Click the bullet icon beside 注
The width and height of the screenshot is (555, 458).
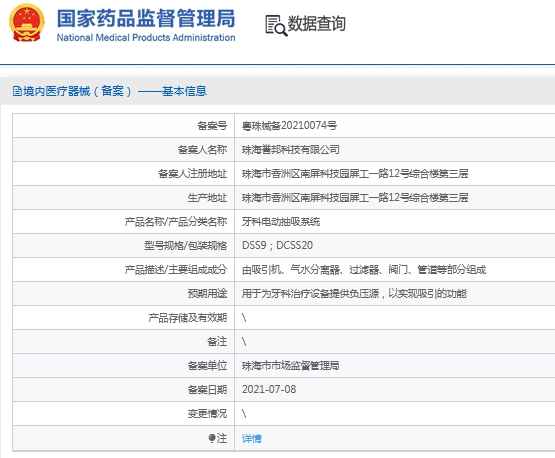pos(212,438)
